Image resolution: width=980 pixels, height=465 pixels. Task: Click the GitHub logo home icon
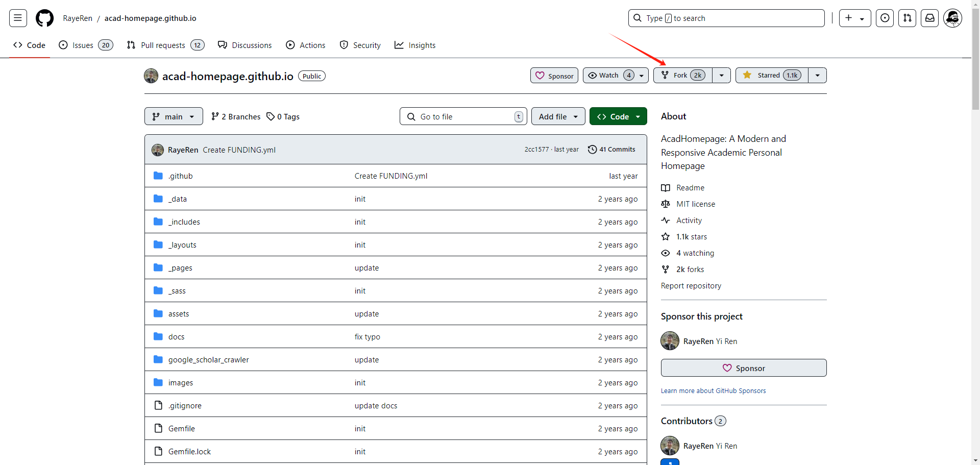click(x=44, y=18)
